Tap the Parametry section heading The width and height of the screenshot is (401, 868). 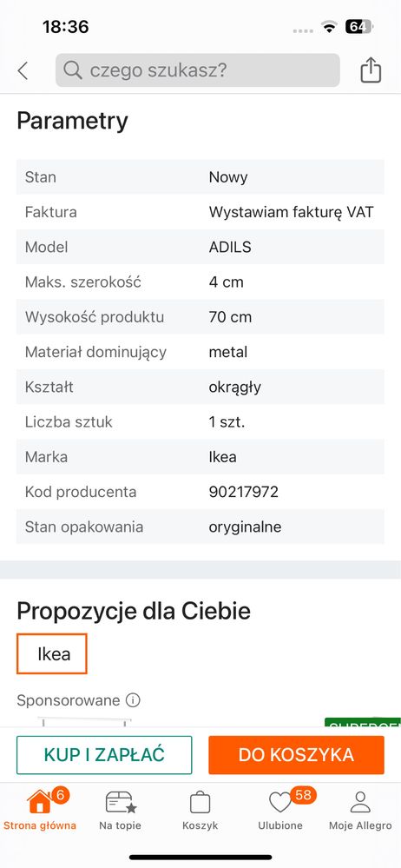pyautogui.click(x=72, y=121)
